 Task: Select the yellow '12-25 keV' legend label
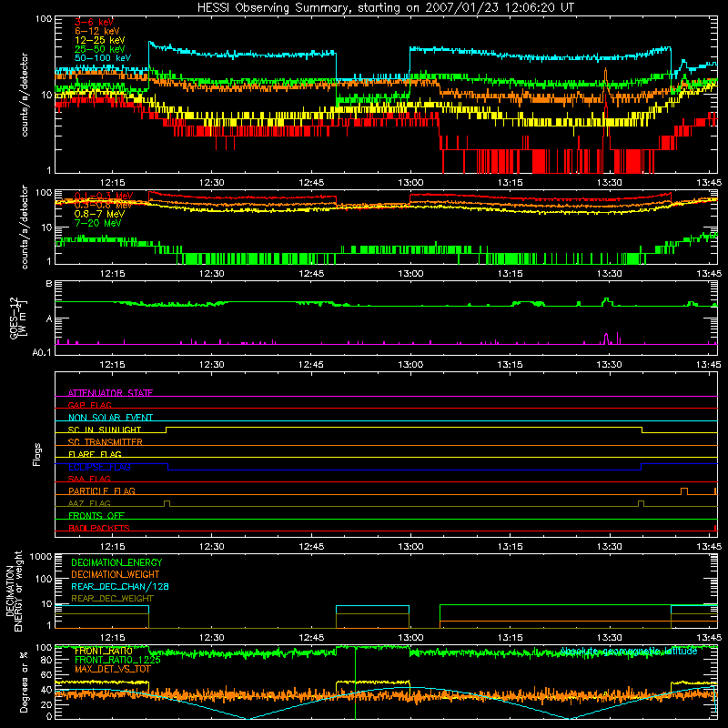(x=100, y=40)
